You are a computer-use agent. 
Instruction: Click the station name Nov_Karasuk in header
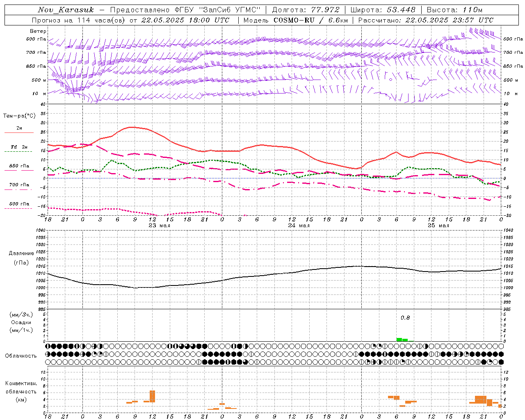pos(66,10)
